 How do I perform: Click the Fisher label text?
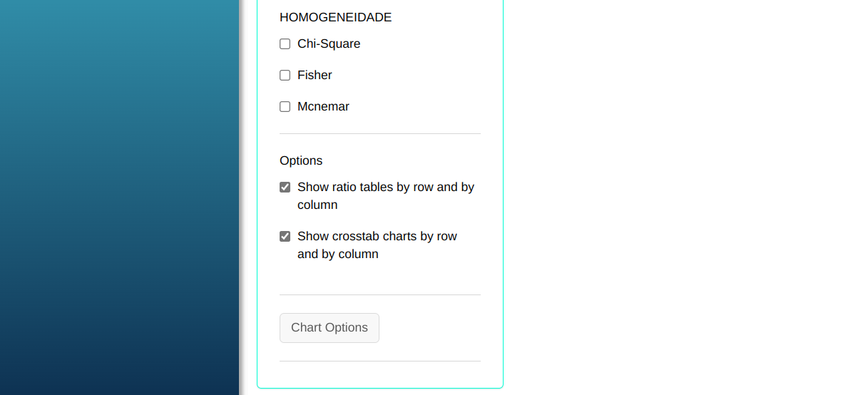click(315, 76)
